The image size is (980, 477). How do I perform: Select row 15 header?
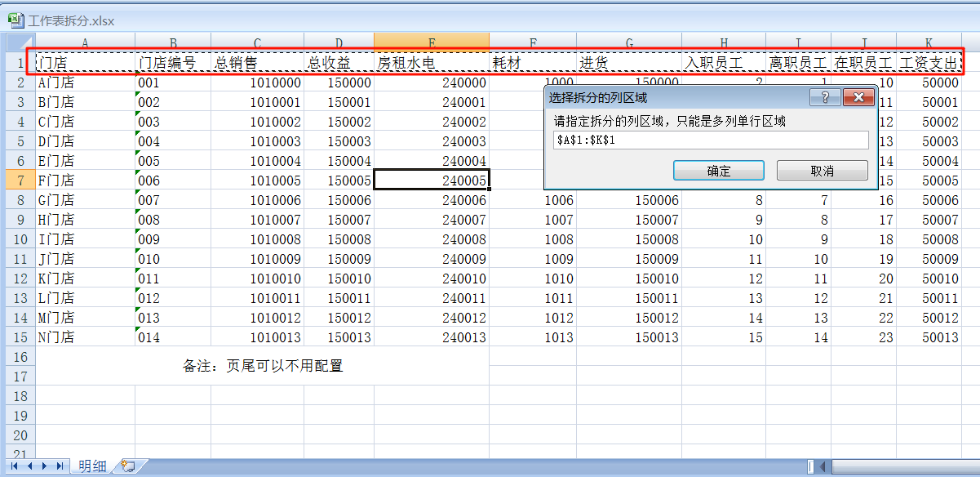pyautogui.click(x=20, y=337)
